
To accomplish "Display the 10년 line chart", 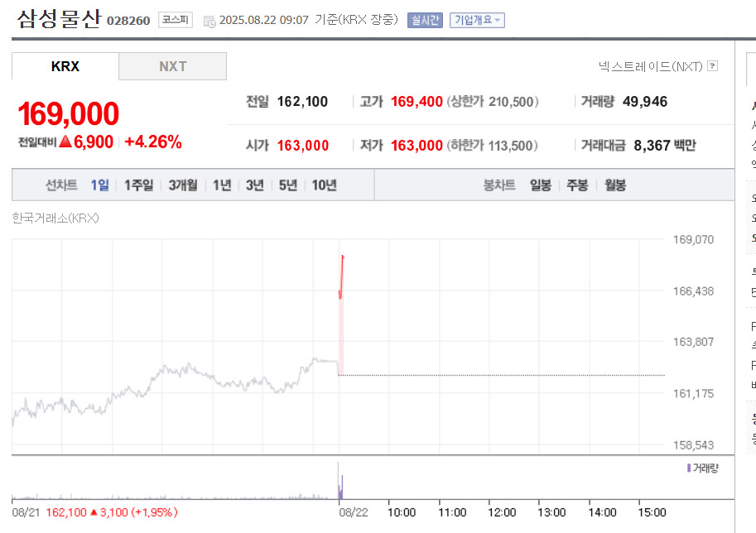I will [324, 185].
